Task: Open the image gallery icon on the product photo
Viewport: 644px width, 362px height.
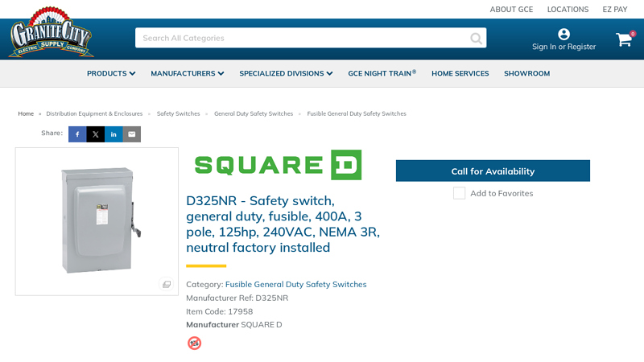Action: 167,284
